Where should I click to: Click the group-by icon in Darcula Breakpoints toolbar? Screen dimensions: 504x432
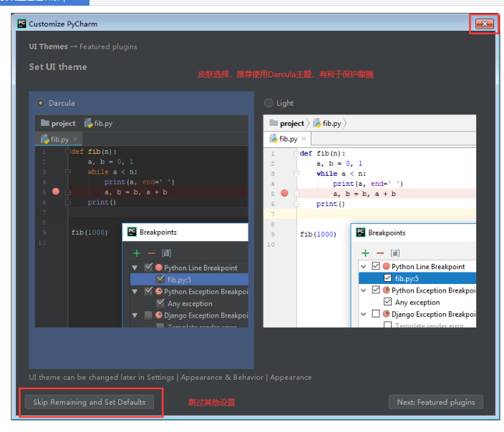click(x=167, y=253)
